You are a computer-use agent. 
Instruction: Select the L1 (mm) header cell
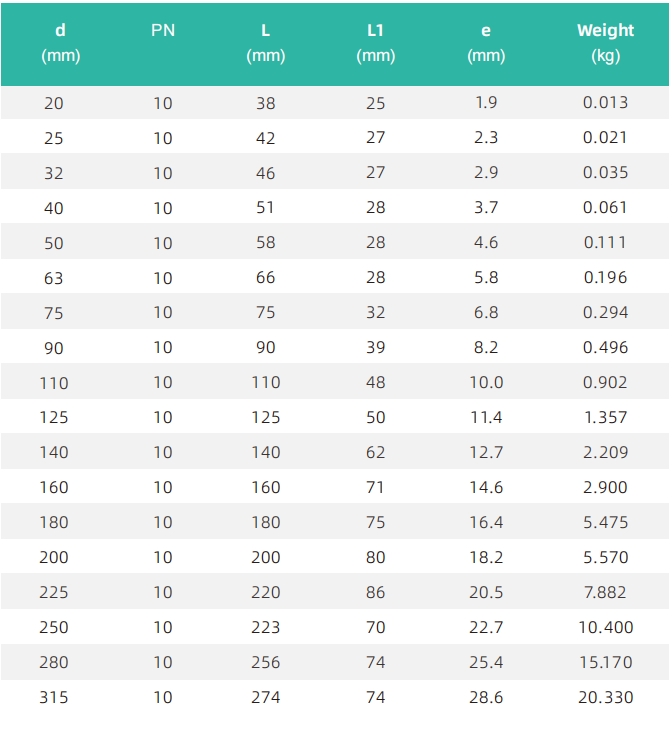coord(375,43)
